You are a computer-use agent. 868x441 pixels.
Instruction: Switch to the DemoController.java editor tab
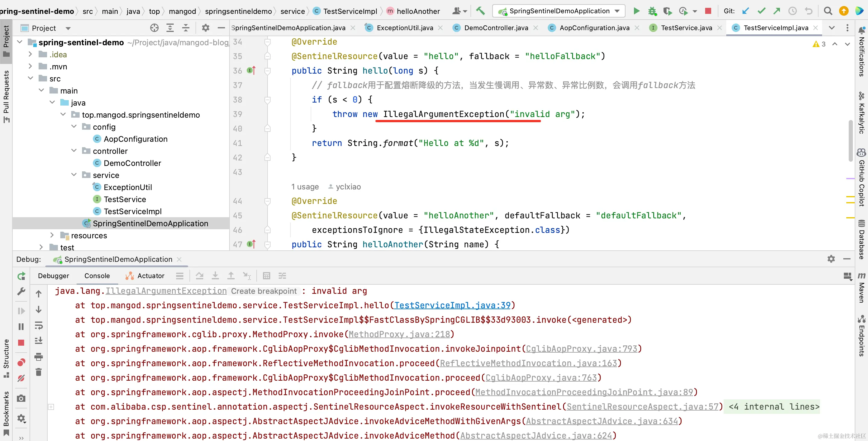(496, 28)
